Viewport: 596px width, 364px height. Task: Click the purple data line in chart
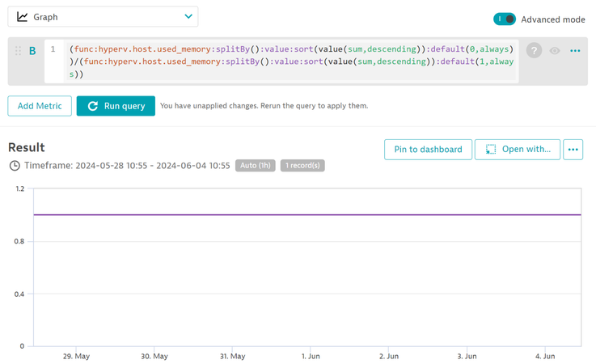tap(307, 214)
